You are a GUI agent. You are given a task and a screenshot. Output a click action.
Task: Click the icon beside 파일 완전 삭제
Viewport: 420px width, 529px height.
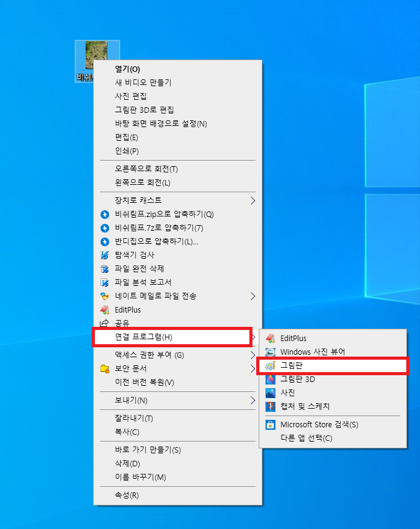105,269
